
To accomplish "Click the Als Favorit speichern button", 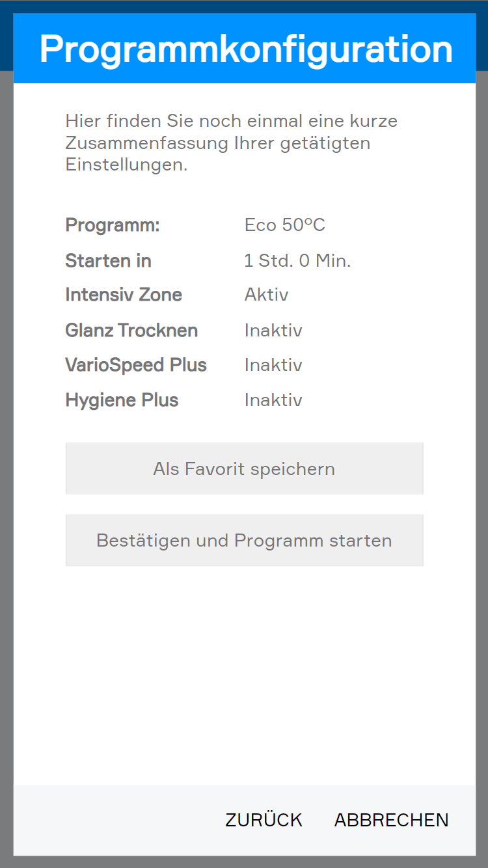I will click(244, 468).
